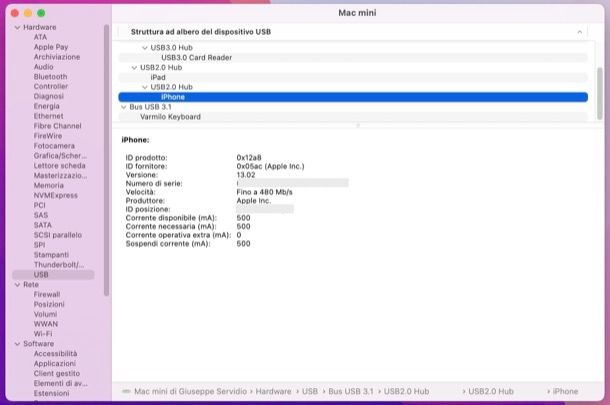The height and width of the screenshot is (405, 610).
Task: Select Estensioni under Software
Action: [x=51, y=393]
